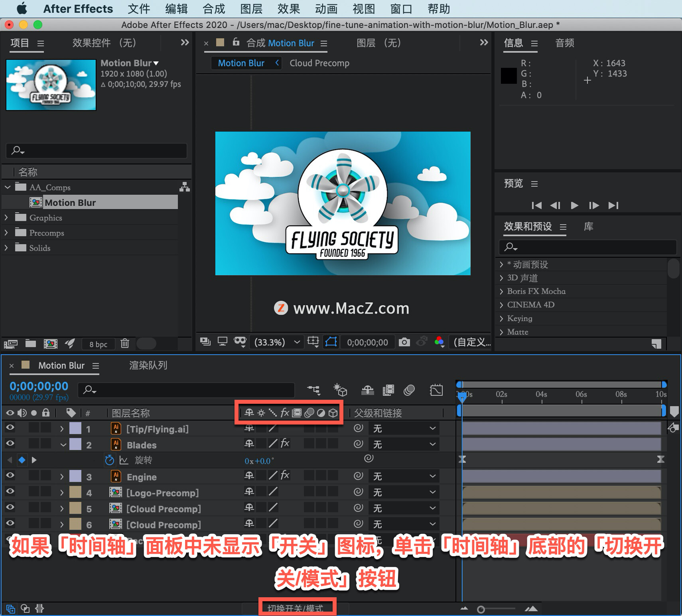Toggle shy switch on Blades layer
Viewport: 682px width, 616px height.
tap(249, 444)
